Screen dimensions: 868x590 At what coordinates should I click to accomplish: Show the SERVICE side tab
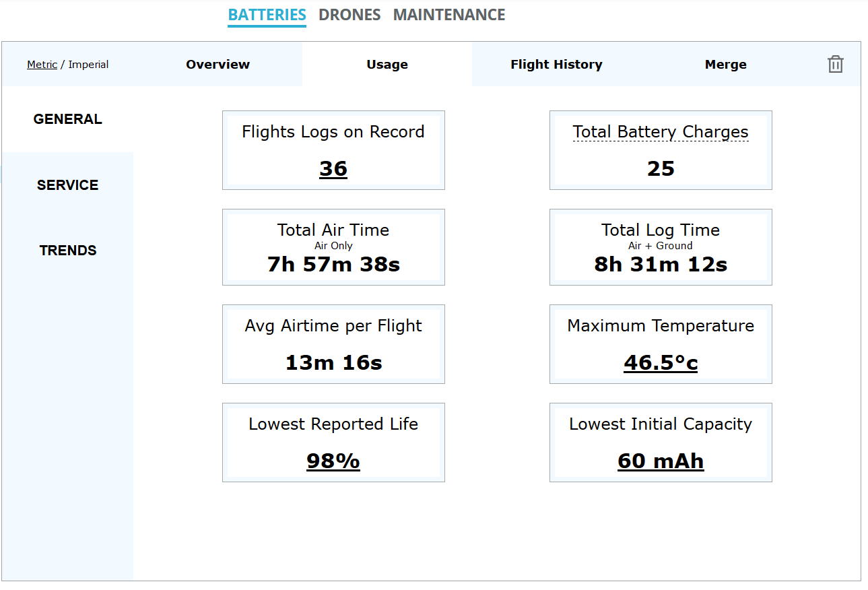[x=67, y=185]
